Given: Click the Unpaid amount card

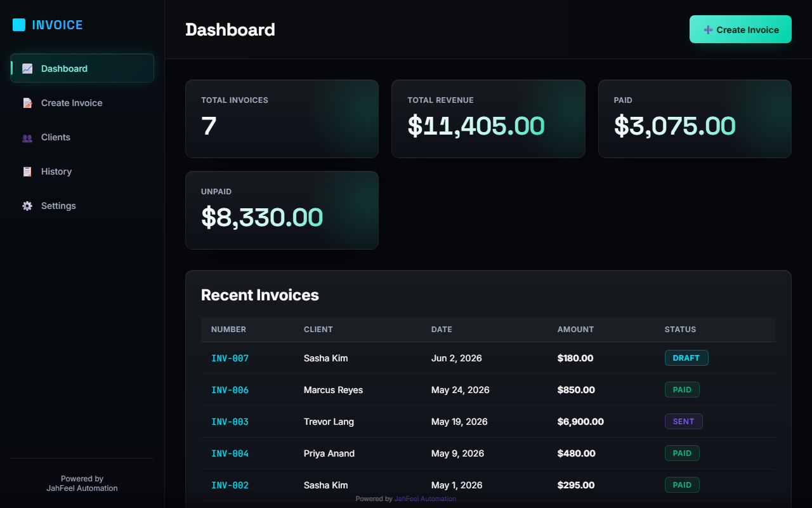Looking at the screenshot, I should 282,210.
